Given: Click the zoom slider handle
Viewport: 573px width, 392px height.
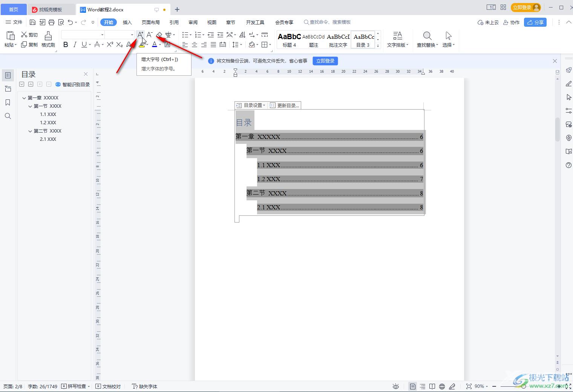Looking at the screenshot, I should pyautogui.click(x=524, y=386).
